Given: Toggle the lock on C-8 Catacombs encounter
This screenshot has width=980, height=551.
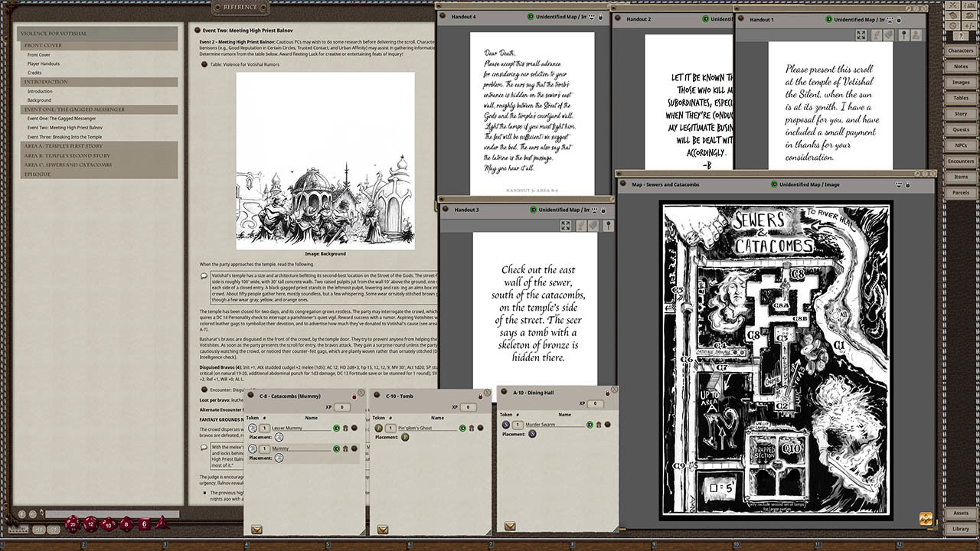Looking at the screenshot, I should point(354,396).
